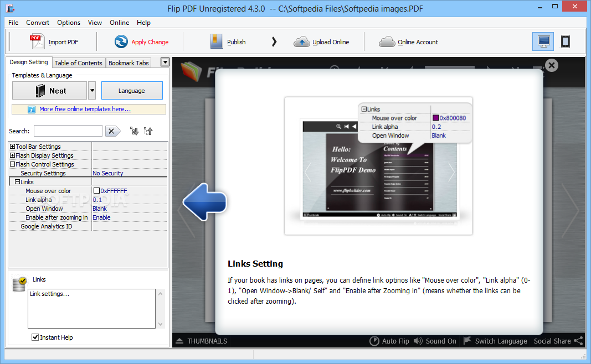Open the settings panel tabs dropdown arrow
This screenshot has width=591, height=364.
tap(165, 62)
